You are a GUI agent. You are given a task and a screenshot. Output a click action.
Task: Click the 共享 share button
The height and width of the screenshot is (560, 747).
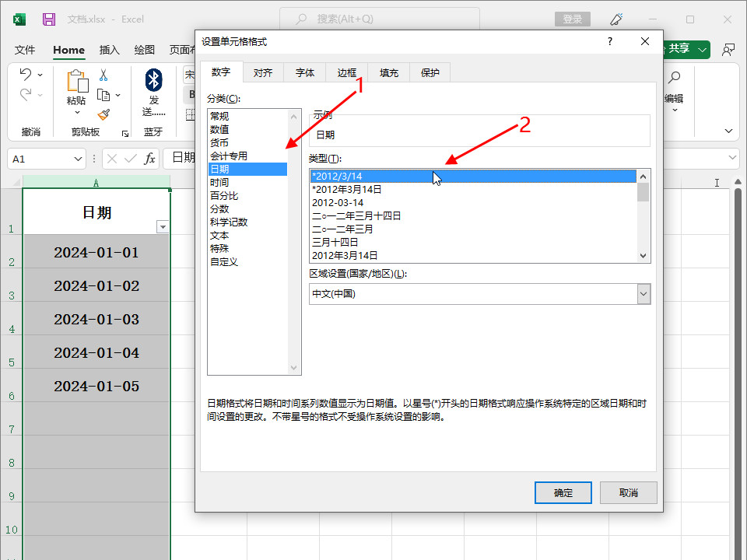679,48
